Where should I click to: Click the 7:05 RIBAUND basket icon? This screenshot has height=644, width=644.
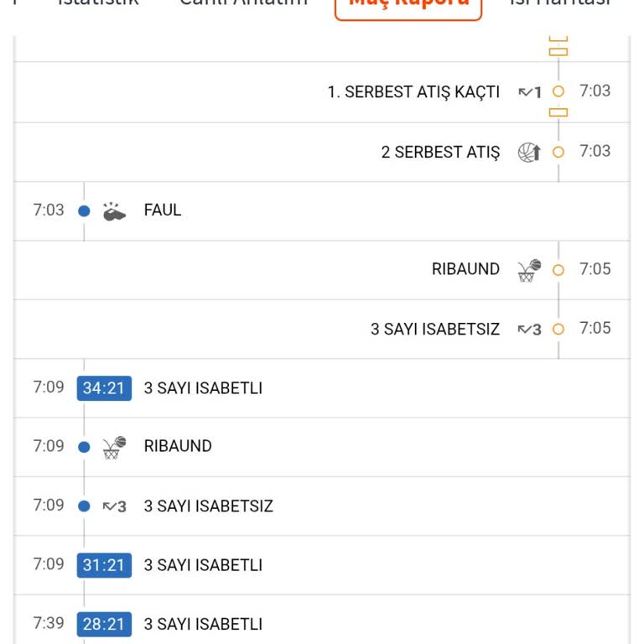click(529, 270)
